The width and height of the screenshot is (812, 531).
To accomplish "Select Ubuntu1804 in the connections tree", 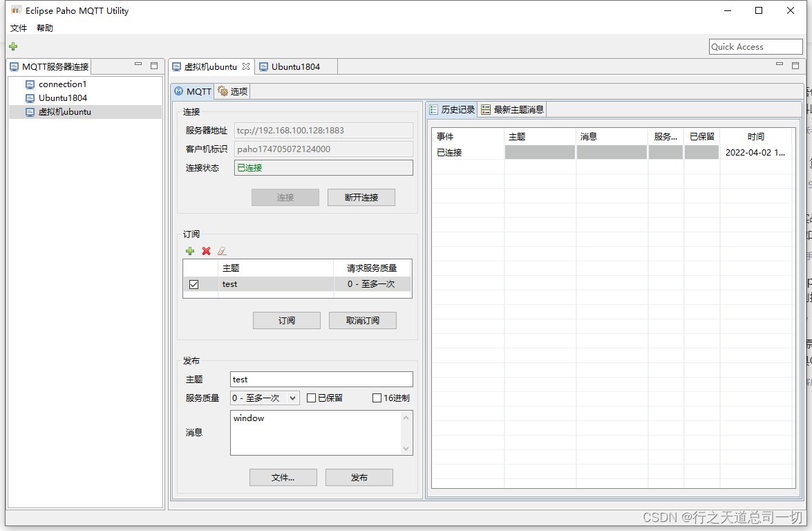I will [63, 98].
